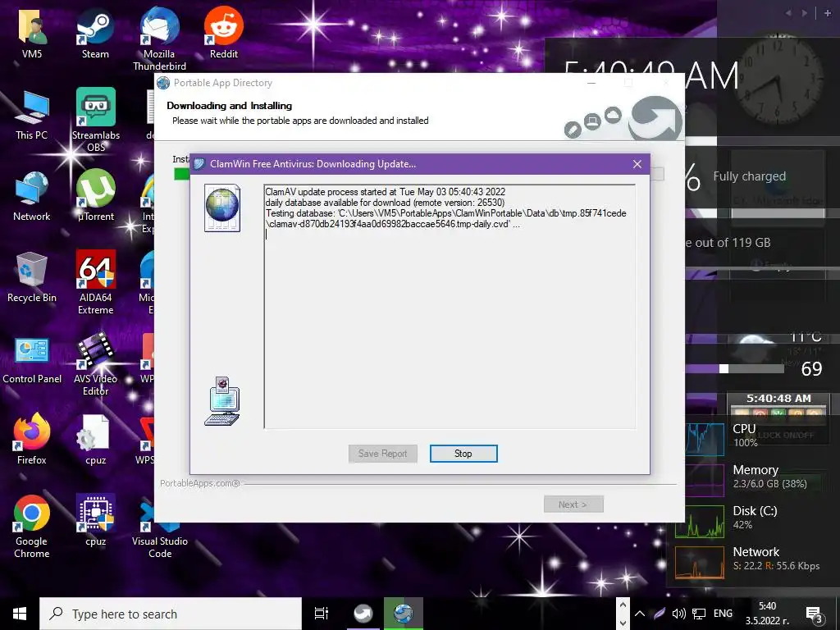The height and width of the screenshot is (630, 840).
Task: Open the Windows Start menu
Action: [20, 614]
